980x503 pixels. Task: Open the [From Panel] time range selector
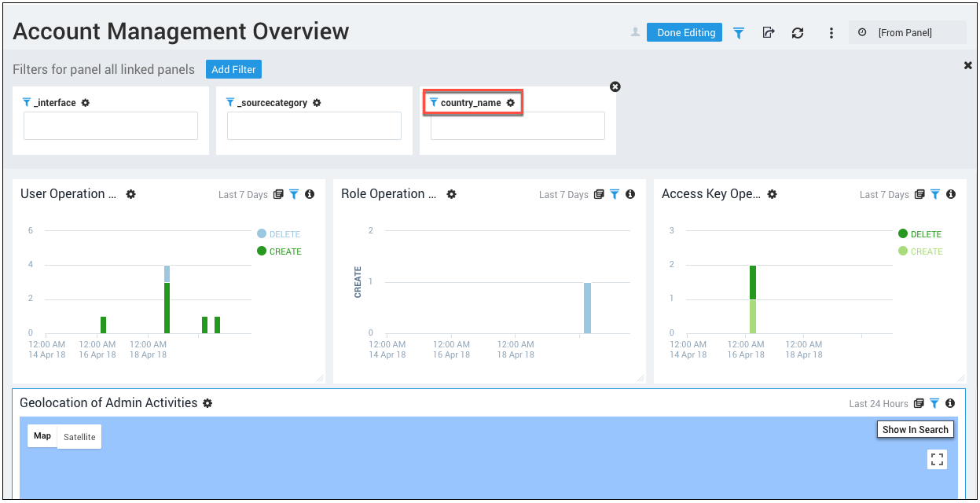click(x=907, y=32)
